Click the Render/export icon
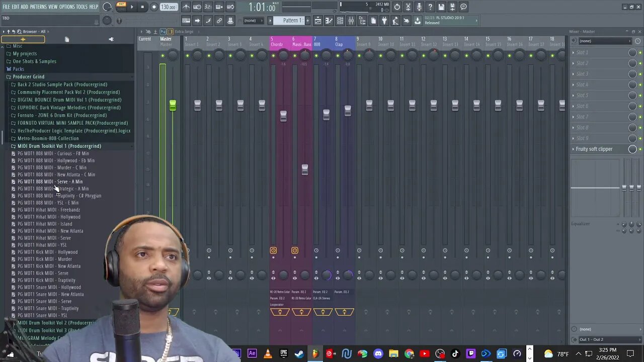 [x=452, y=7]
